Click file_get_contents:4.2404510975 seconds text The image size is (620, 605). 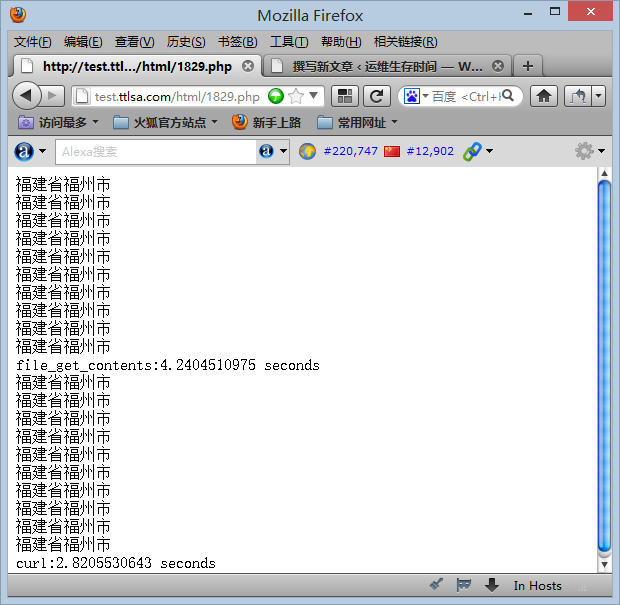click(168, 365)
